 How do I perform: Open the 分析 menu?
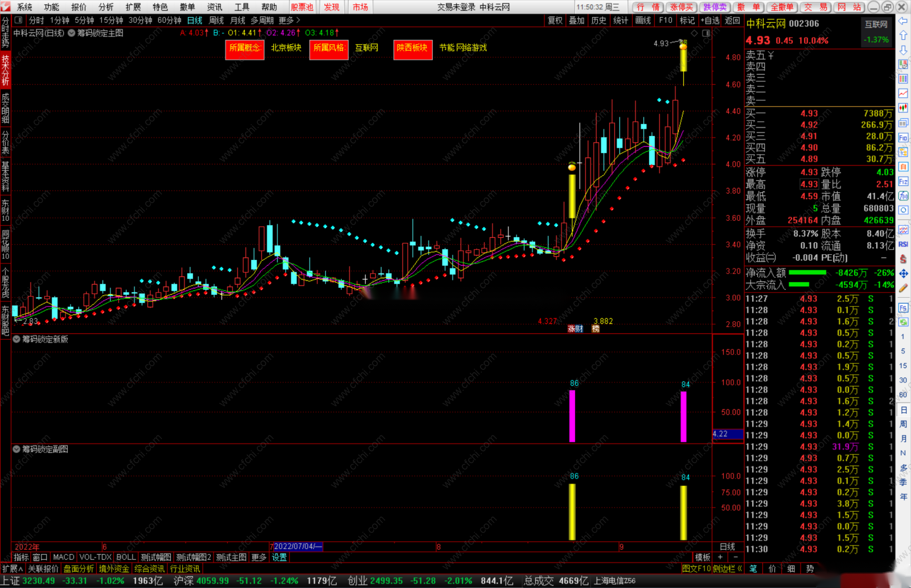(106, 7)
